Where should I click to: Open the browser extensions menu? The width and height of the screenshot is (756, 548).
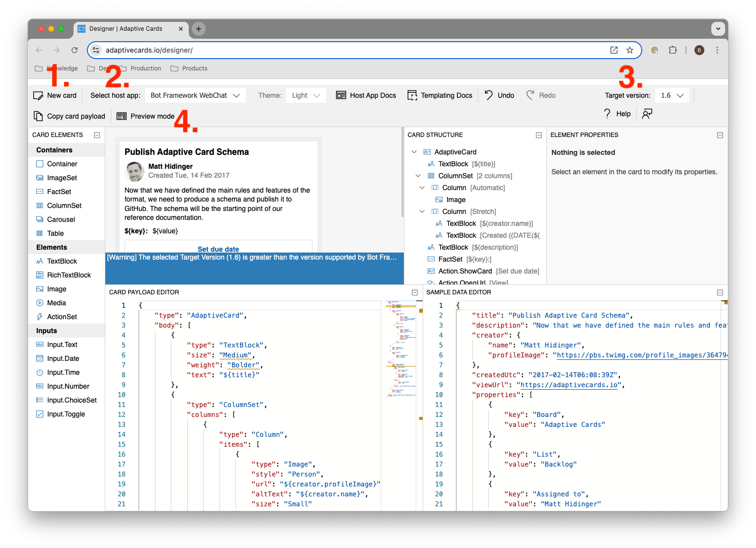point(673,50)
